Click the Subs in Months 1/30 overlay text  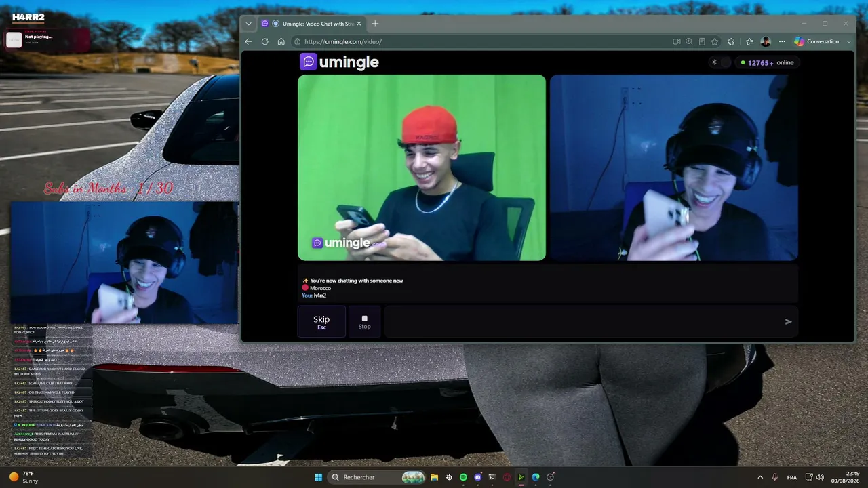tap(108, 189)
